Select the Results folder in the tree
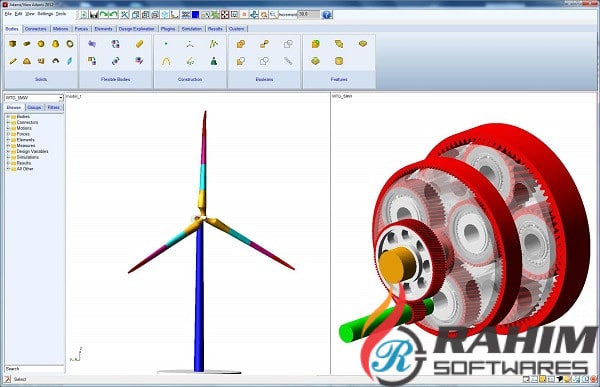 click(24, 163)
